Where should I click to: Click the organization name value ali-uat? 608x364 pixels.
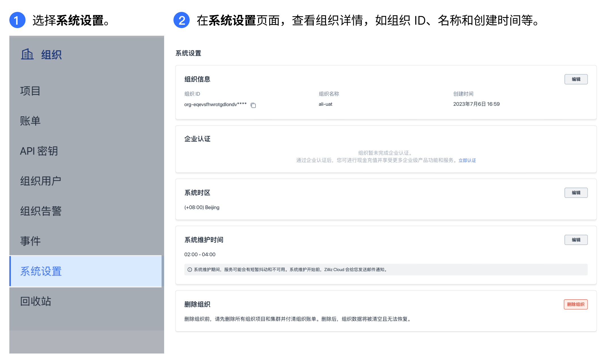325,104
